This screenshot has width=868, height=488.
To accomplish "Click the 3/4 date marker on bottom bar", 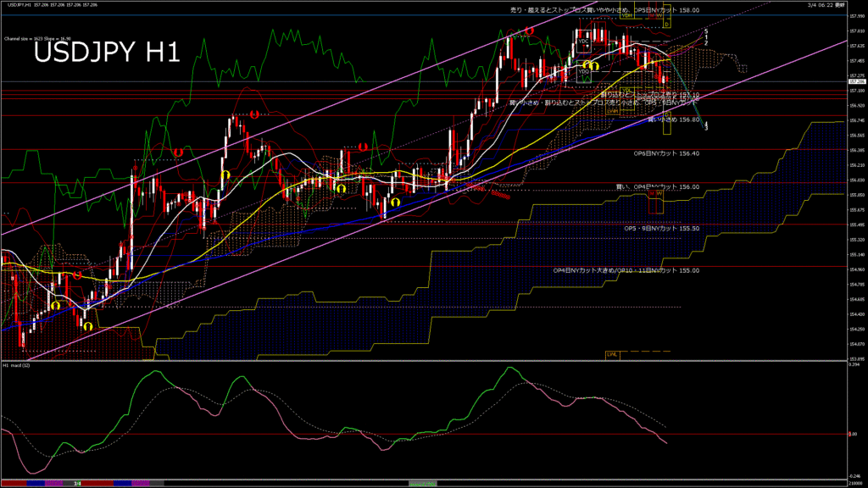I will (x=77, y=484).
